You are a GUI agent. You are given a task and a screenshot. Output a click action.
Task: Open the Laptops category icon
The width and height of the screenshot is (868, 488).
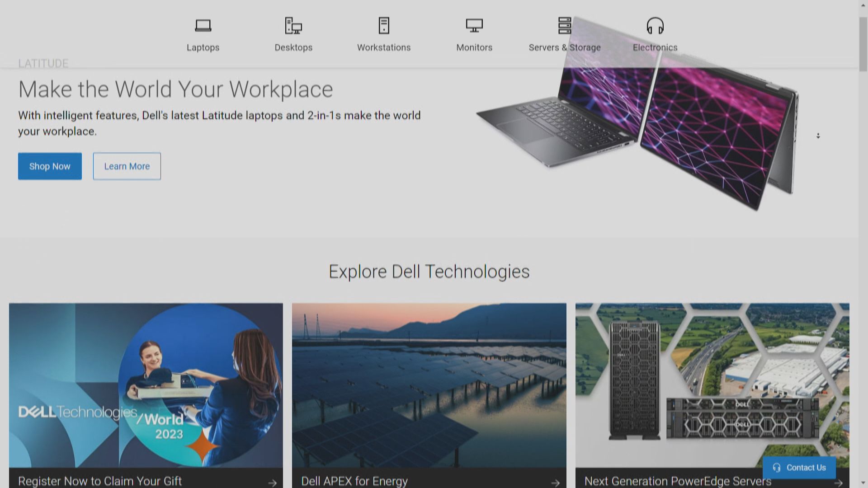[x=203, y=26]
